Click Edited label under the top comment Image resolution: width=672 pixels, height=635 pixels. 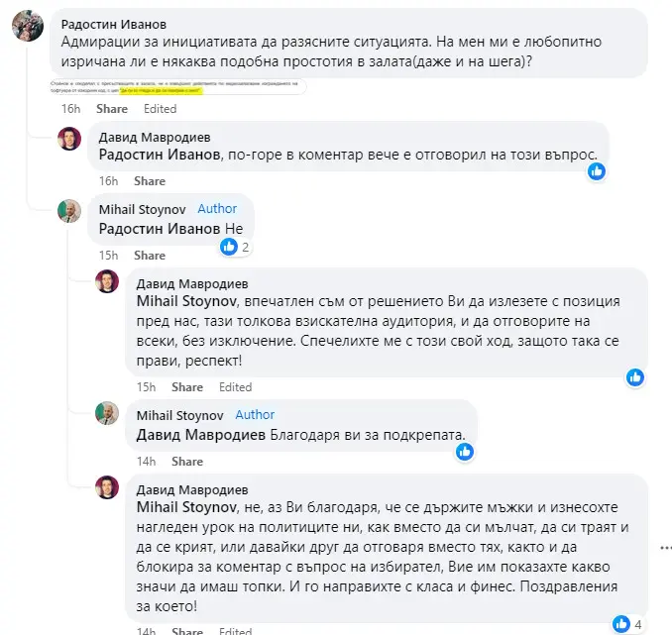pos(160,109)
